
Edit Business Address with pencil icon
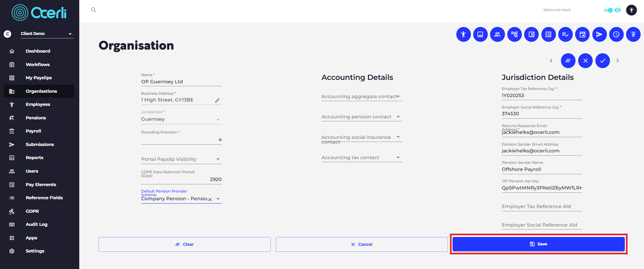pyautogui.click(x=217, y=100)
